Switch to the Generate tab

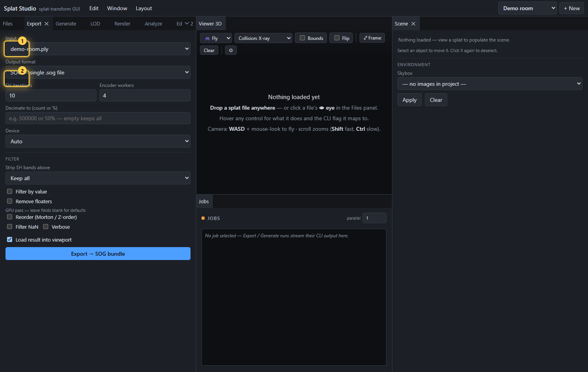(66, 23)
